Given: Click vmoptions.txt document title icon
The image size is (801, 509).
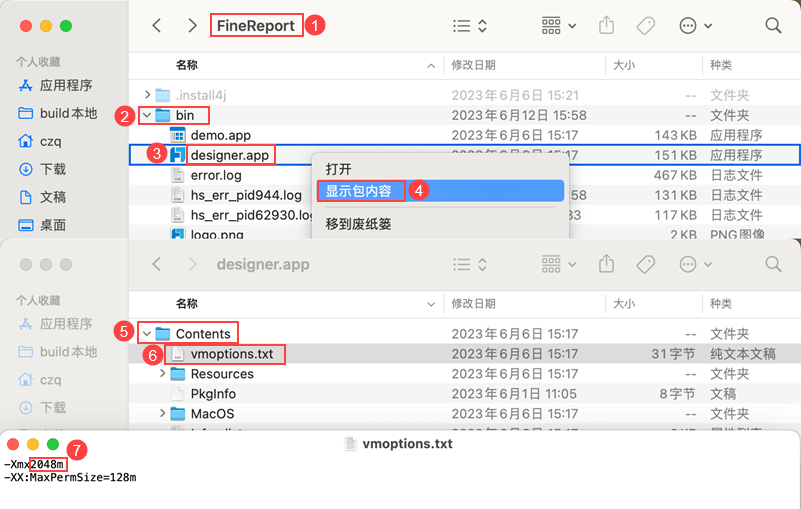Looking at the screenshot, I should tap(350, 444).
